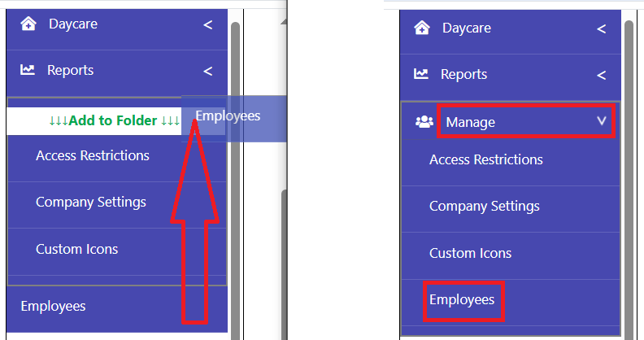
Task: Click Reports chart icon in right panel
Action: tap(421, 74)
